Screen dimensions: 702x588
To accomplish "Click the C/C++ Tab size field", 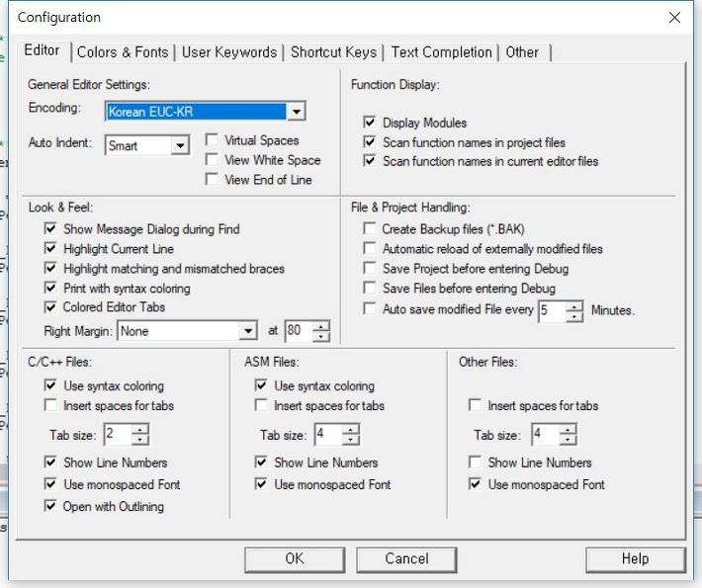I will click(x=118, y=435).
